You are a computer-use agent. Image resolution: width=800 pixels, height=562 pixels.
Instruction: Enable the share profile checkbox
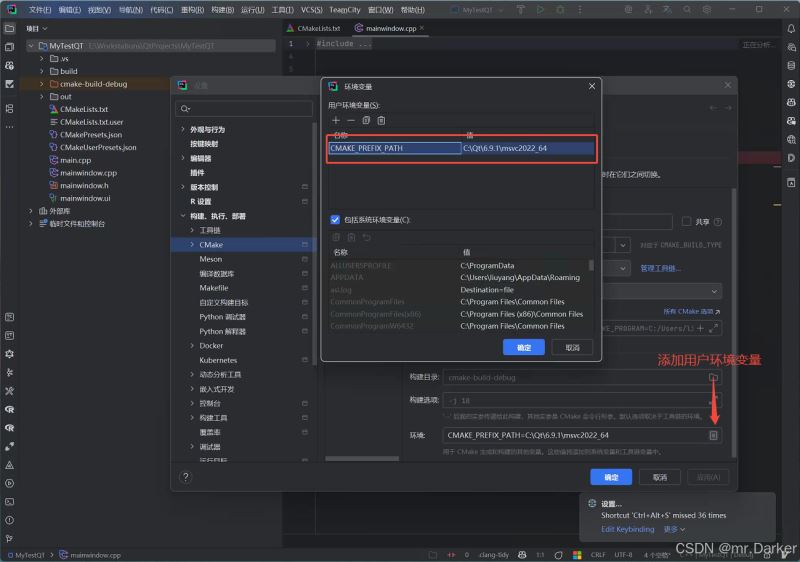[x=687, y=221]
